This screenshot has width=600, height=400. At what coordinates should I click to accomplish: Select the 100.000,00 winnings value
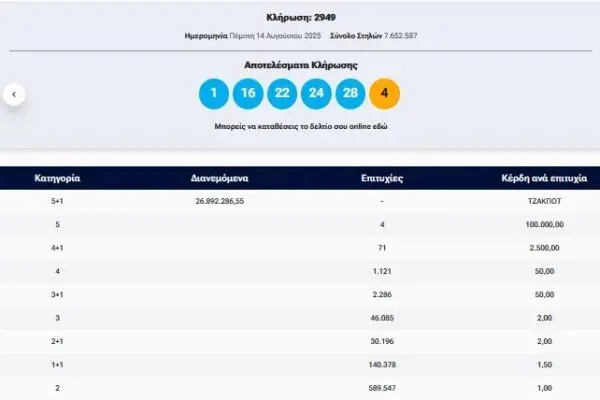tap(542, 223)
